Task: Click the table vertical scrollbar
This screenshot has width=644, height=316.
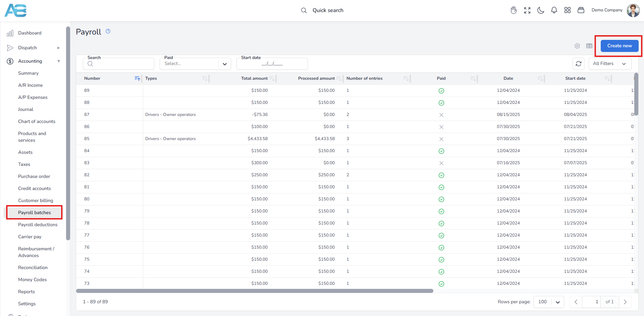Action: (636, 94)
